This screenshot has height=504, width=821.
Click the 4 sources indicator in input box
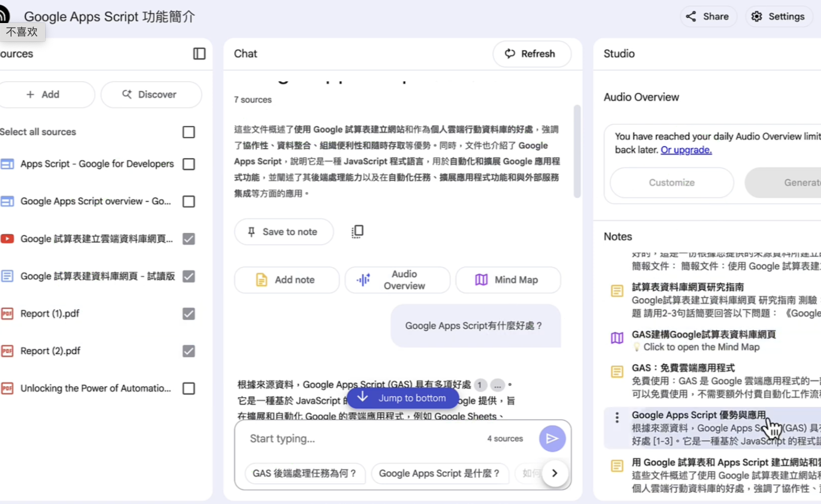505,439
